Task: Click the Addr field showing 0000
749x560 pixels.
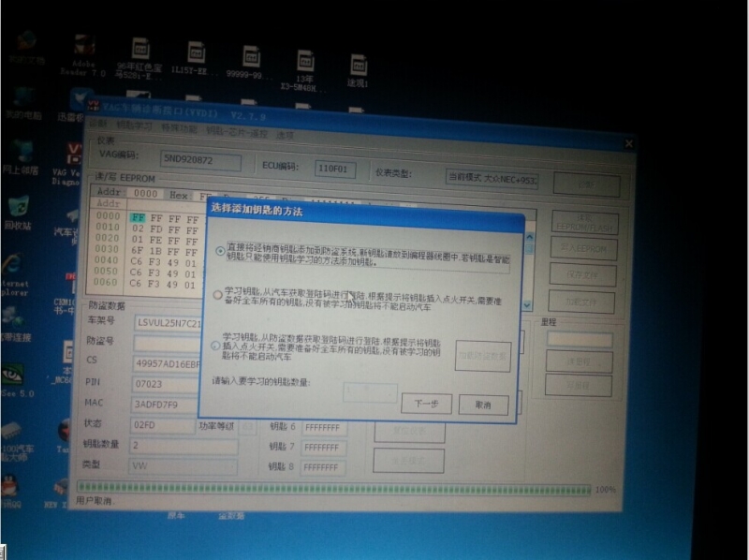Action: tap(146, 193)
